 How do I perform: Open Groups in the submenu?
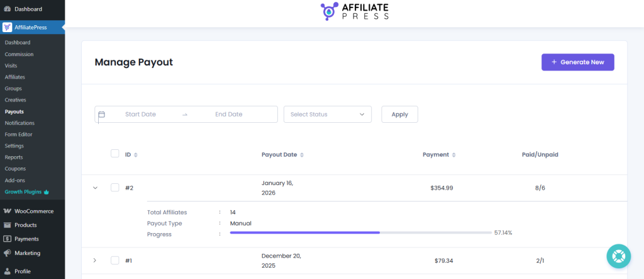(14, 88)
